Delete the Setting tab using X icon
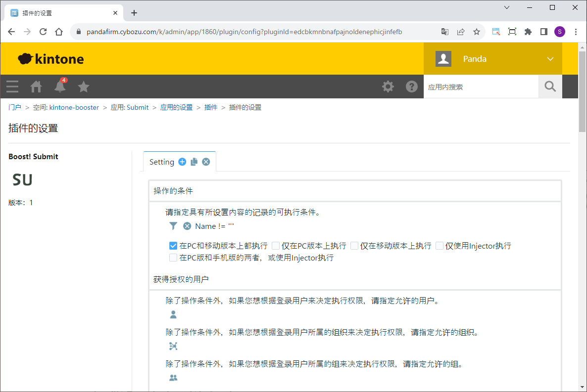This screenshot has width=587, height=392. pyautogui.click(x=206, y=162)
